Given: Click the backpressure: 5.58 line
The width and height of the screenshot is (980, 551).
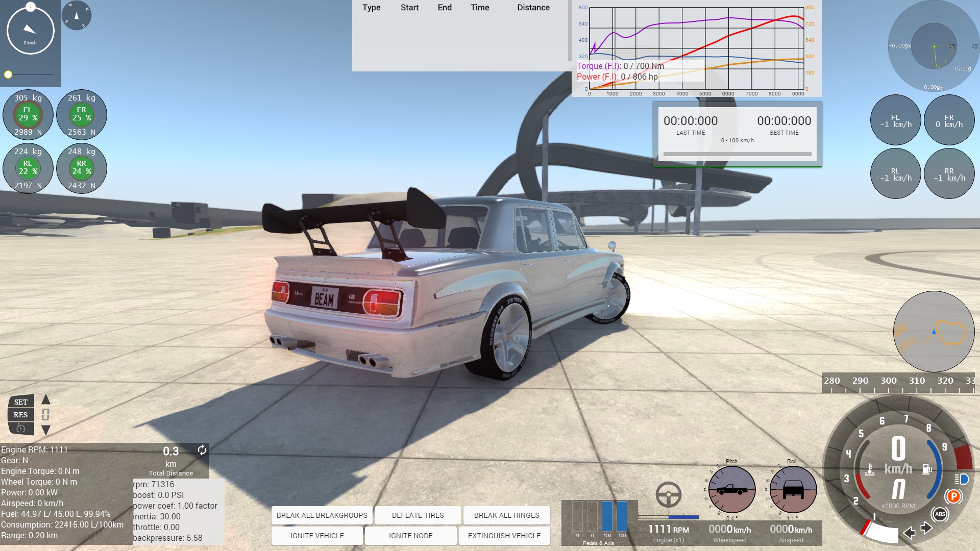Looking at the screenshot, I should pos(167,538).
